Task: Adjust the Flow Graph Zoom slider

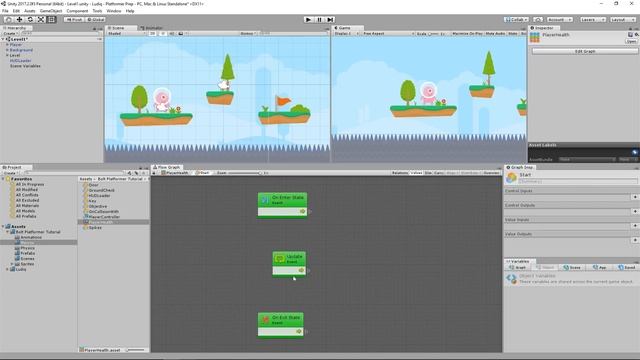Action: click(245, 173)
